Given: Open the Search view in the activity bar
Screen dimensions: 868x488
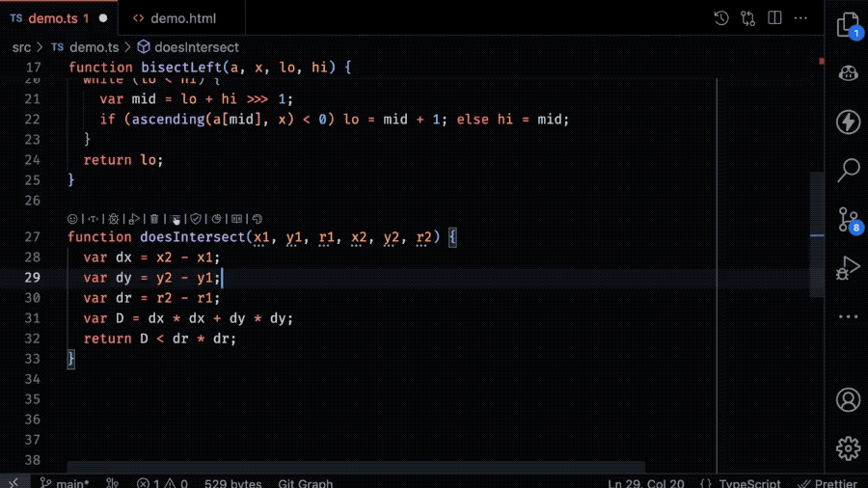Looking at the screenshot, I should tap(848, 170).
